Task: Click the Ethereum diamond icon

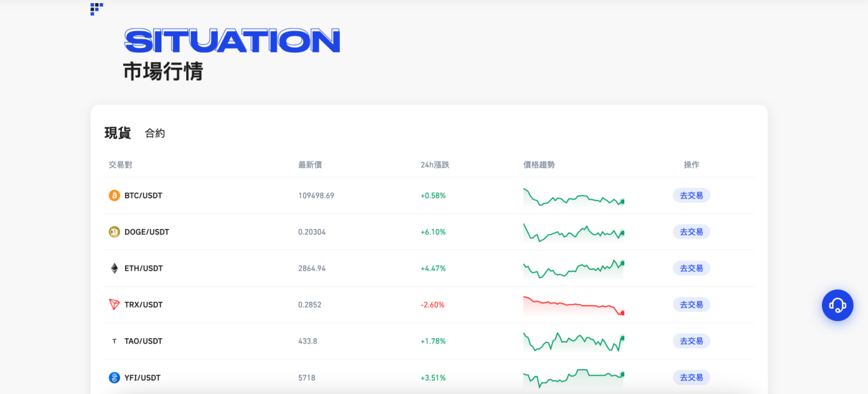Action: 114,268
